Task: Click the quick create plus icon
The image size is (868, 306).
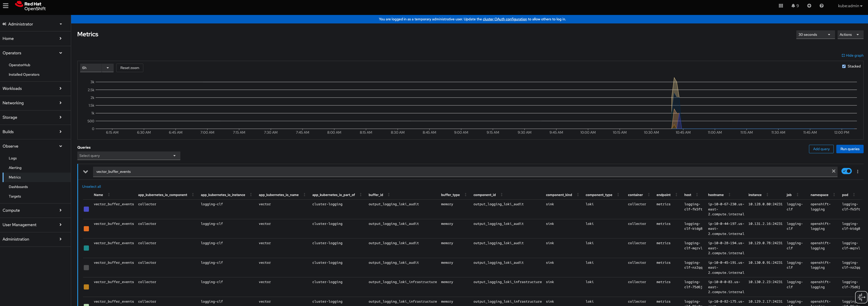Action: (x=809, y=6)
